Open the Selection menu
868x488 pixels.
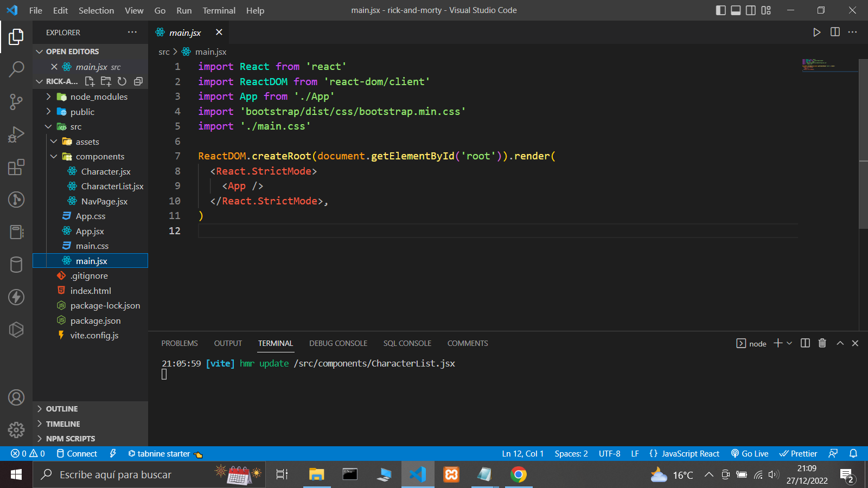[96, 10]
